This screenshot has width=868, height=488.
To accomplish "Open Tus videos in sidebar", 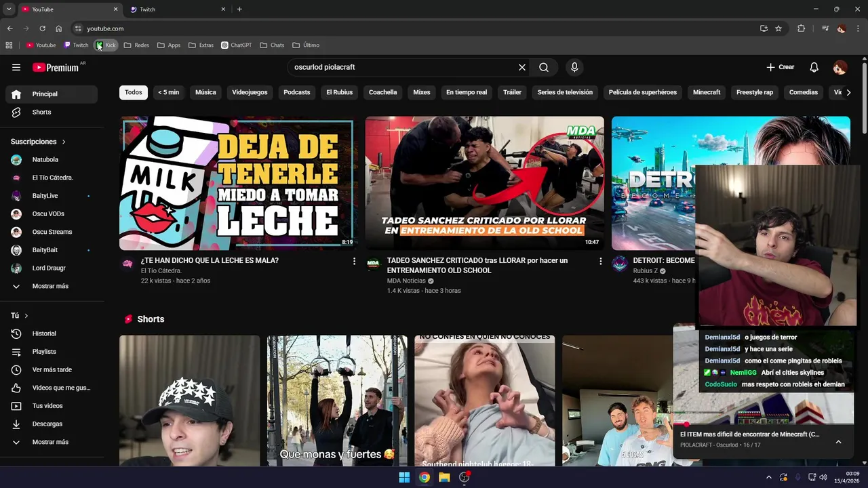I will [51, 406].
